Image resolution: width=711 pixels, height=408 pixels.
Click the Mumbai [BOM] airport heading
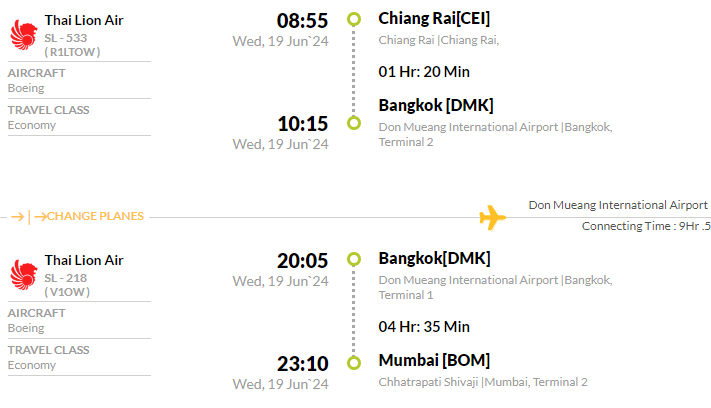coord(434,360)
